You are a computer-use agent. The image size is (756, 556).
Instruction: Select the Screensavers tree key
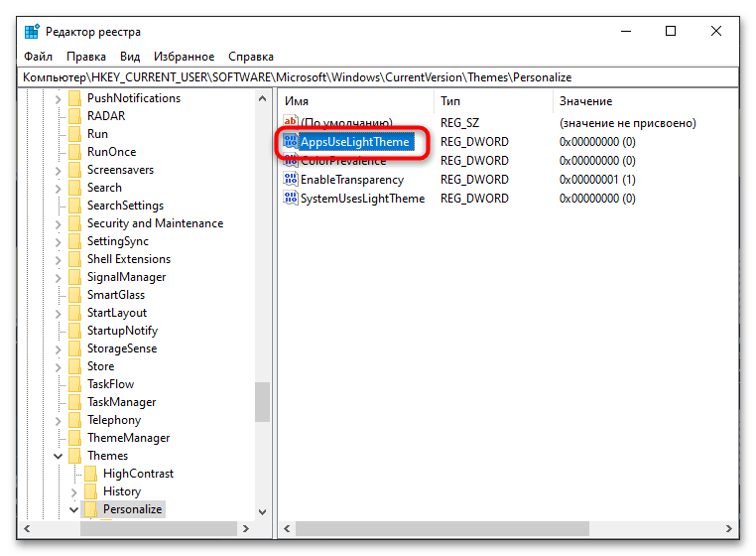coord(120,170)
